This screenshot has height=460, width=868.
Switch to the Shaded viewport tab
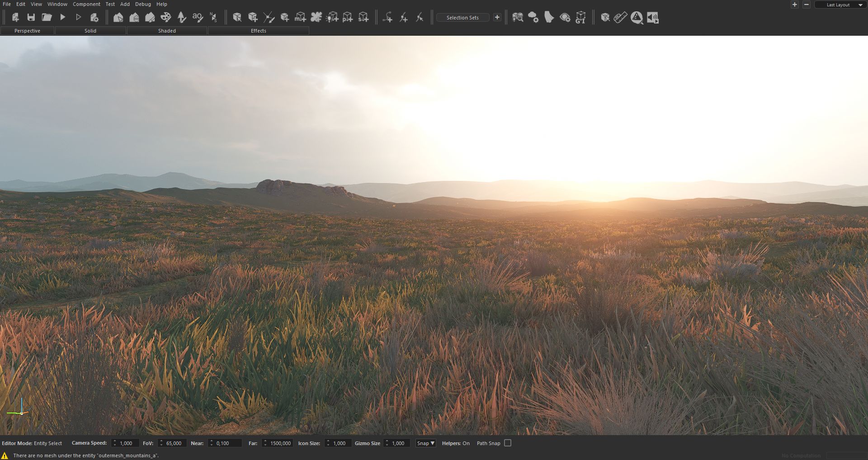167,31
